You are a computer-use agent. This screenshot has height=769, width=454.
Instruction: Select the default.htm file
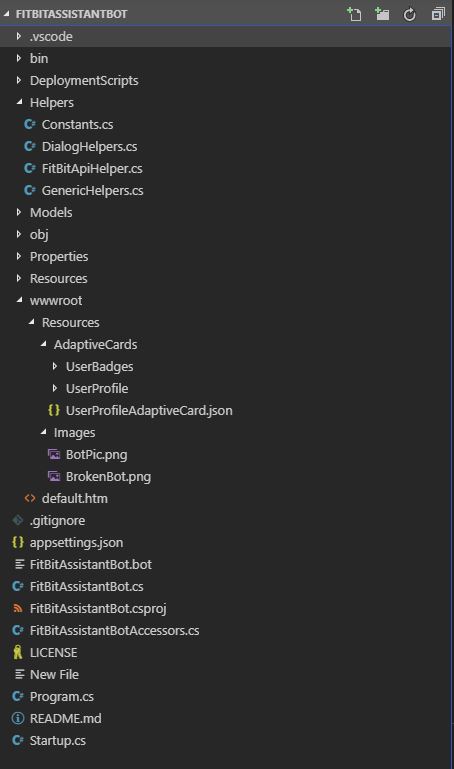point(75,499)
